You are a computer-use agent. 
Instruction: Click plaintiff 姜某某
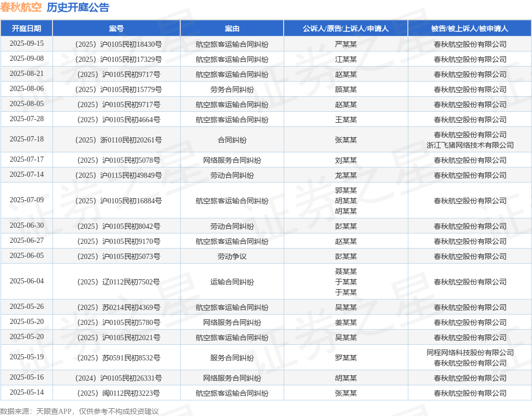coord(345,322)
